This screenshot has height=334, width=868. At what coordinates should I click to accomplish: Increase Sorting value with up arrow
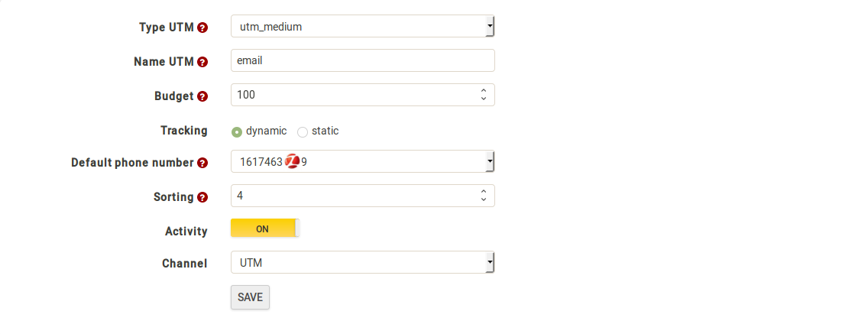(x=483, y=192)
